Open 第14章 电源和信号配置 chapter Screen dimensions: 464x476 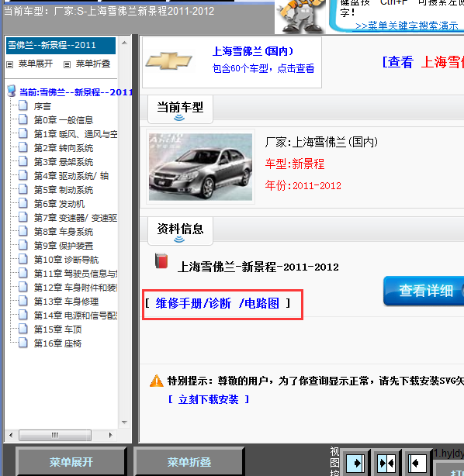(76, 316)
